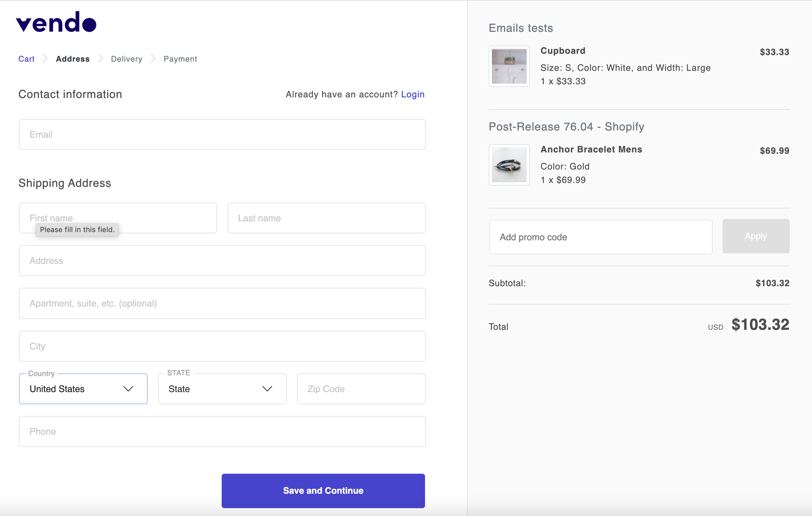Click the Zip Code input
812x516 pixels.
coord(361,388)
